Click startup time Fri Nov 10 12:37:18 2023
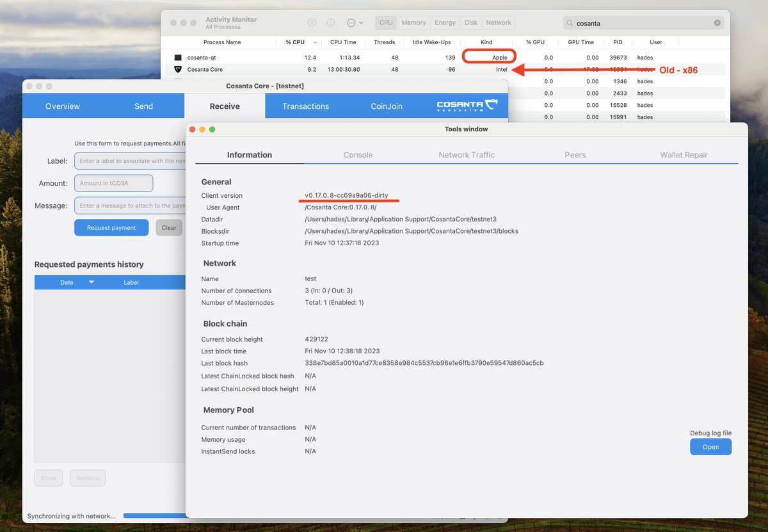This screenshot has width=768, height=532. coord(342,243)
